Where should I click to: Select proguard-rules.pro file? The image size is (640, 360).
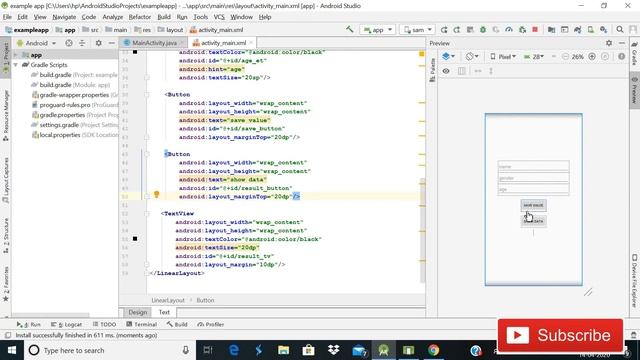75,105
